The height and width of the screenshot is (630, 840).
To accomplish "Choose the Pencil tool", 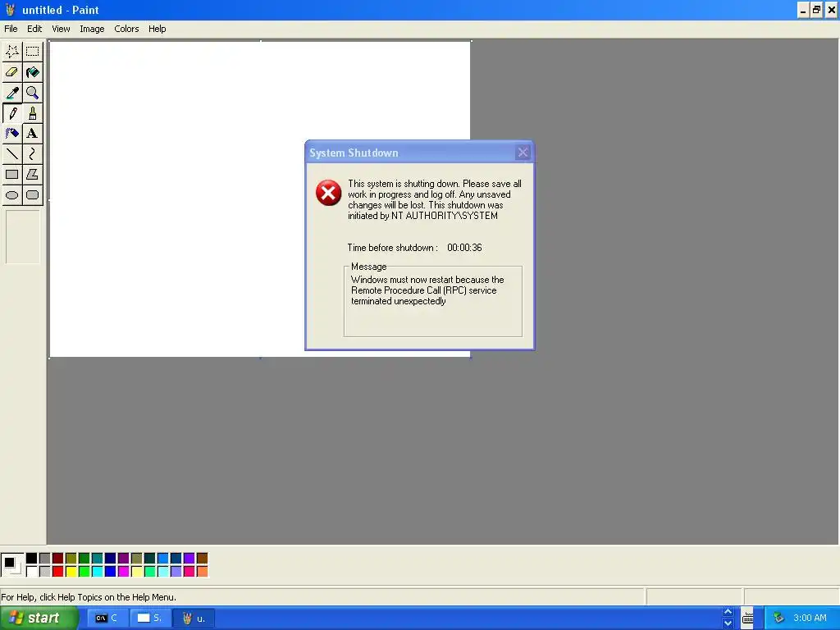I will (x=11, y=113).
